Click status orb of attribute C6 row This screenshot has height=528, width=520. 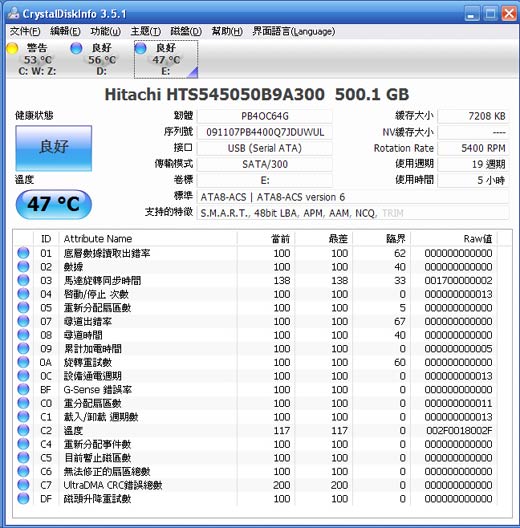[x=23, y=471]
